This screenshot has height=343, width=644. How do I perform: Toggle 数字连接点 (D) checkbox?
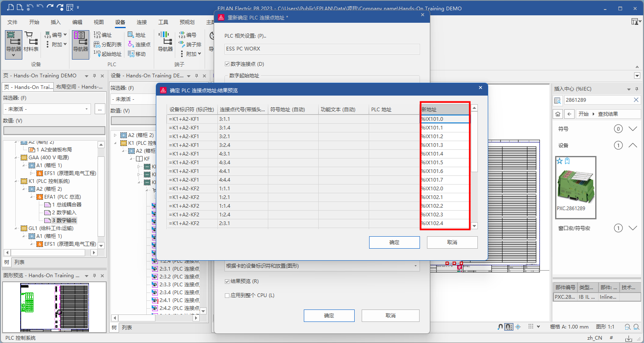coord(227,64)
